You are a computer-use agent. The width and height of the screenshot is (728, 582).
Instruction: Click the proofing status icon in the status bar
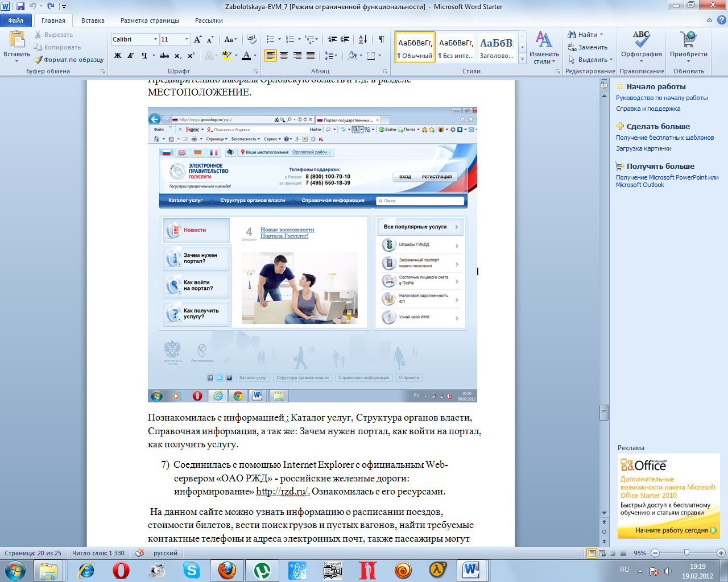pos(139,552)
